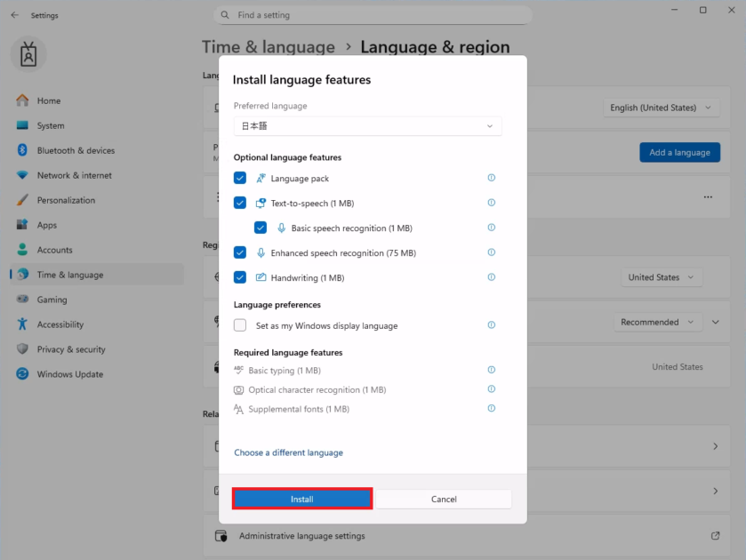Uncheck the Language pack checkbox

pyautogui.click(x=240, y=179)
